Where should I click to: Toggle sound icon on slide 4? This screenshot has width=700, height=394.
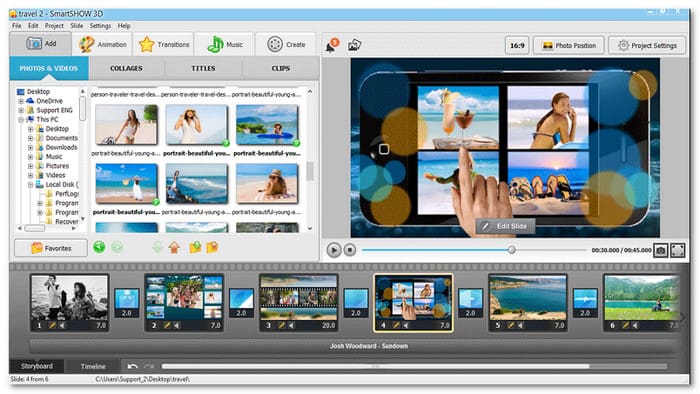point(406,325)
